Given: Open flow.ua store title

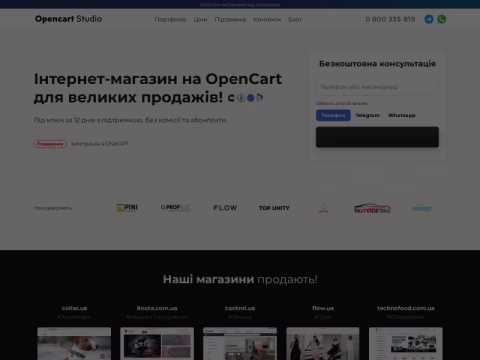Looking at the screenshot, I should pos(323,308).
